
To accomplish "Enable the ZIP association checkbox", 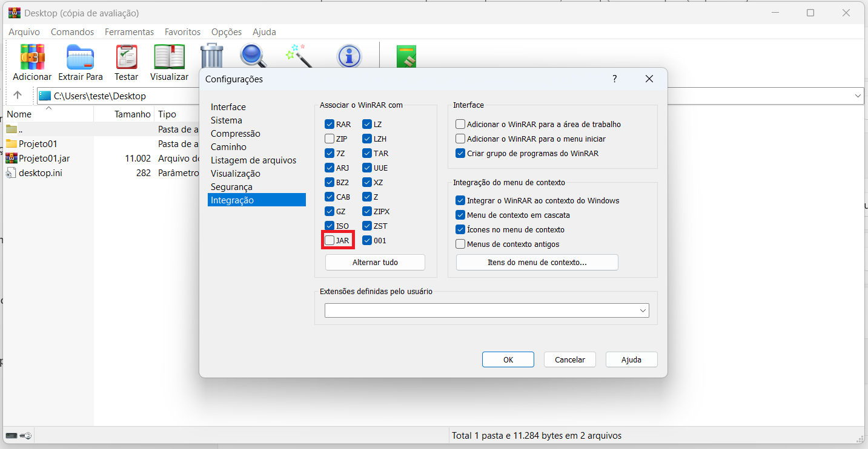I will click(x=330, y=139).
